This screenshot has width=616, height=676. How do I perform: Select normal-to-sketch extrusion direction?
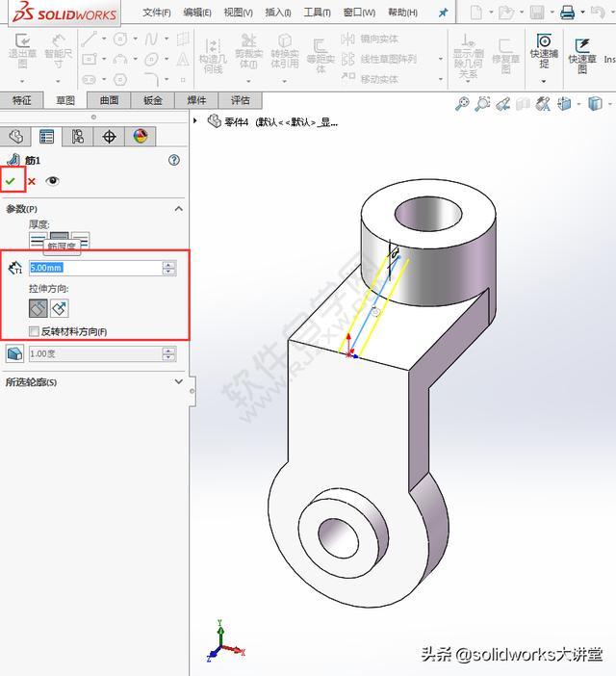coord(60,308)
